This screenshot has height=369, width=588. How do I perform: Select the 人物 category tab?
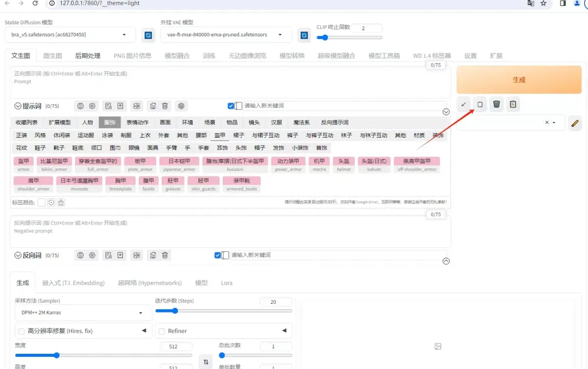tap(88, 123)
